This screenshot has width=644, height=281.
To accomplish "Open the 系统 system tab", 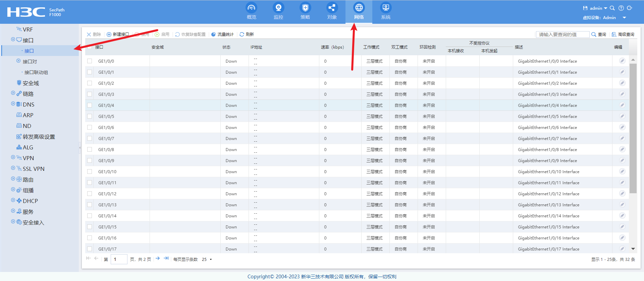I will 386,11.
